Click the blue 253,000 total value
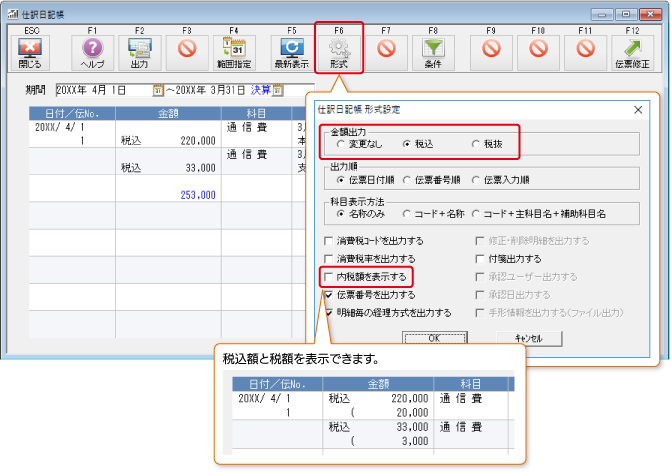Viewport: 671px width, 473px height. 198,195
